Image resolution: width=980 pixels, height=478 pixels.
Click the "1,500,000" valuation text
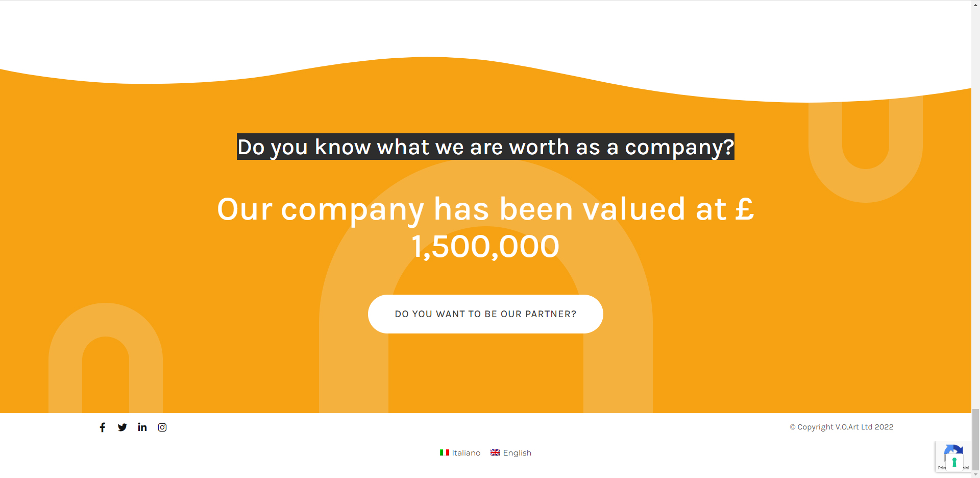click(x=485, y=247)
